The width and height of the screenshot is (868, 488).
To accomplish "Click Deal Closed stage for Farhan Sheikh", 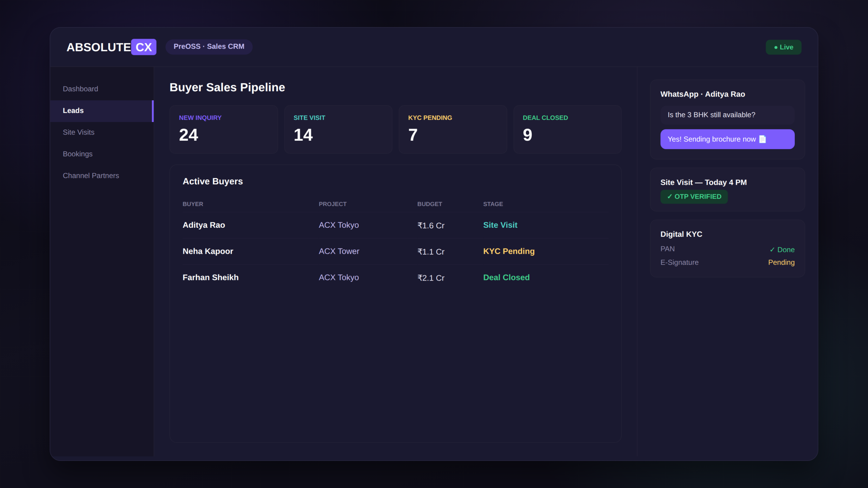I will pos(506,277).
